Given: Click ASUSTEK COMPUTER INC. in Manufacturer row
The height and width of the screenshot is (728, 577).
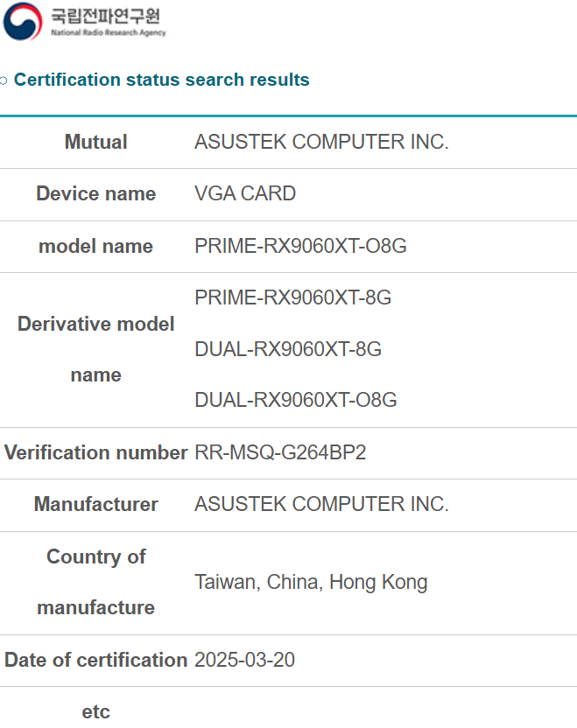Looking at the screenshot, I should (321, 504).
